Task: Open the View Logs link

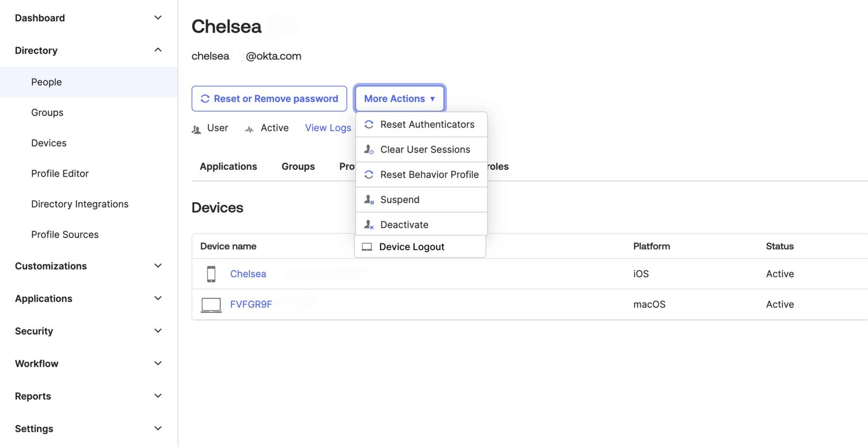Action: point(328,128)
